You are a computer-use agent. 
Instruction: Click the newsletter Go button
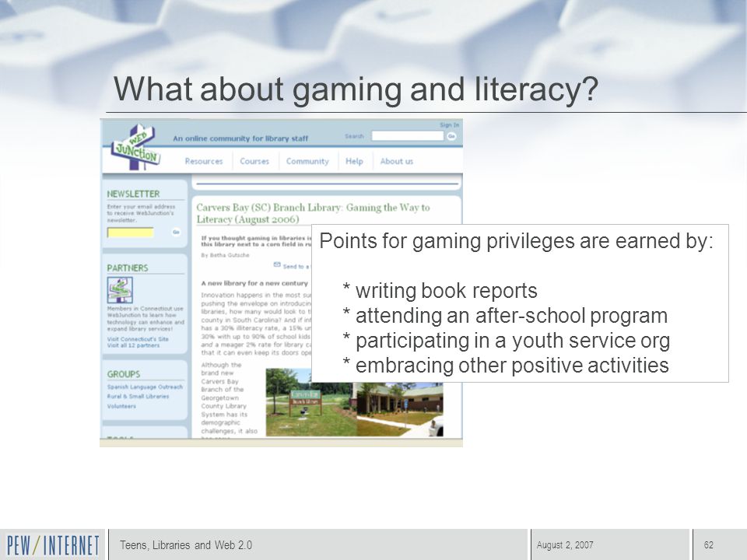point(176,232)
